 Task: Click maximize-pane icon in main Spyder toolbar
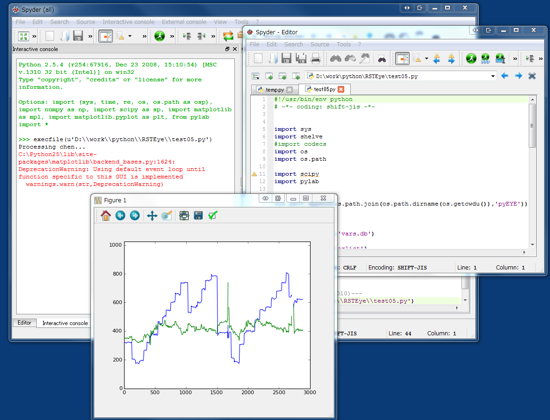[23, 36]
